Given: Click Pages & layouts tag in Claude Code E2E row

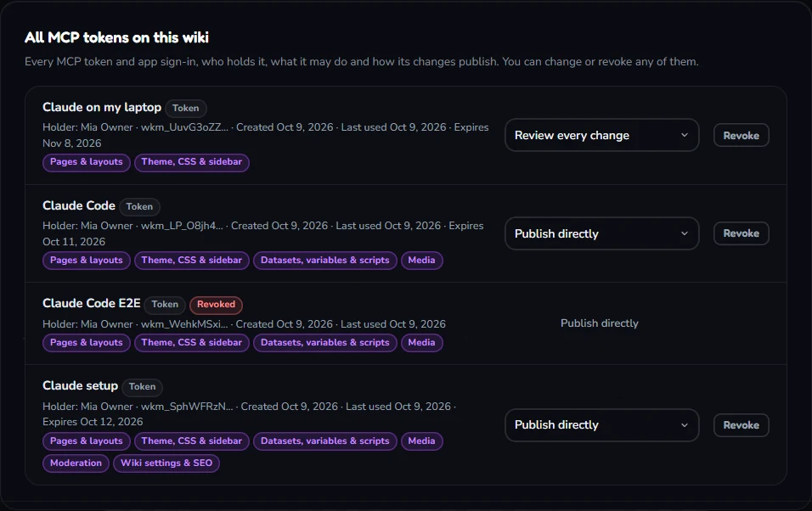Looking at the screenshot, I should [87, 343].
